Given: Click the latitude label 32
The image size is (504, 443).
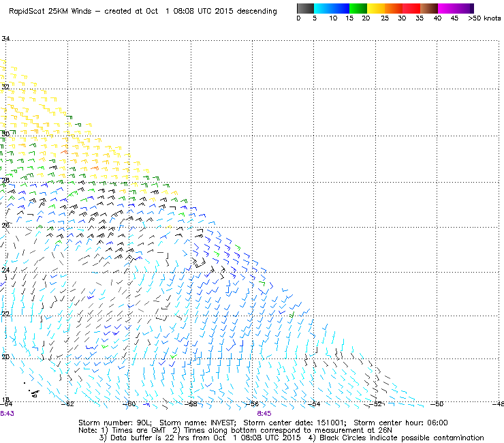Looking at the screenshot, I should pos(5,87).
